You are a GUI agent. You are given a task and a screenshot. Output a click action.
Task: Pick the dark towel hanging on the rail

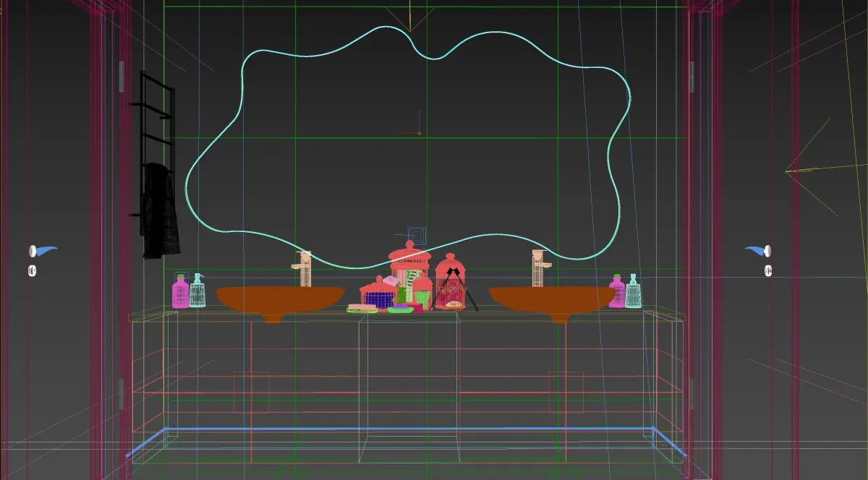pyautogui.click(x=161, y=210)
